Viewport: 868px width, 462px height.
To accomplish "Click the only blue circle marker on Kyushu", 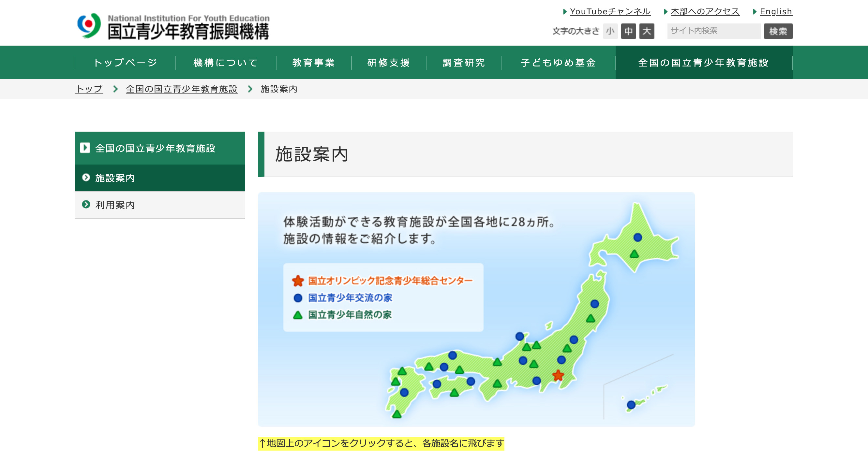I will pos(404,392).
